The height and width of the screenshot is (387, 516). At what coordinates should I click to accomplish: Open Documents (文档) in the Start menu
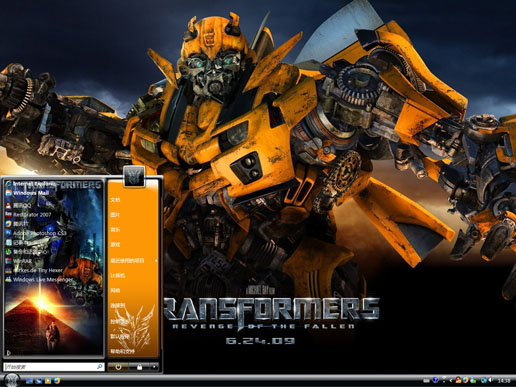tap(115, 200)
